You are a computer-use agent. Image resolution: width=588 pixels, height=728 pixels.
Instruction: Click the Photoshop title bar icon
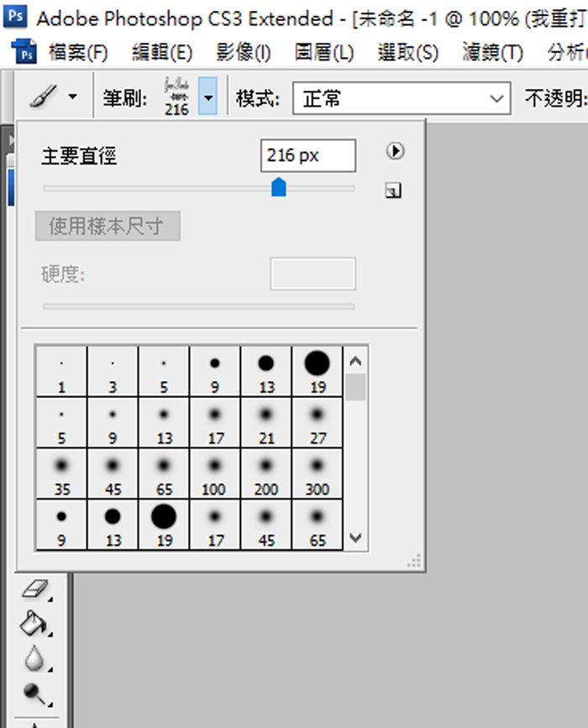(15, 16)
